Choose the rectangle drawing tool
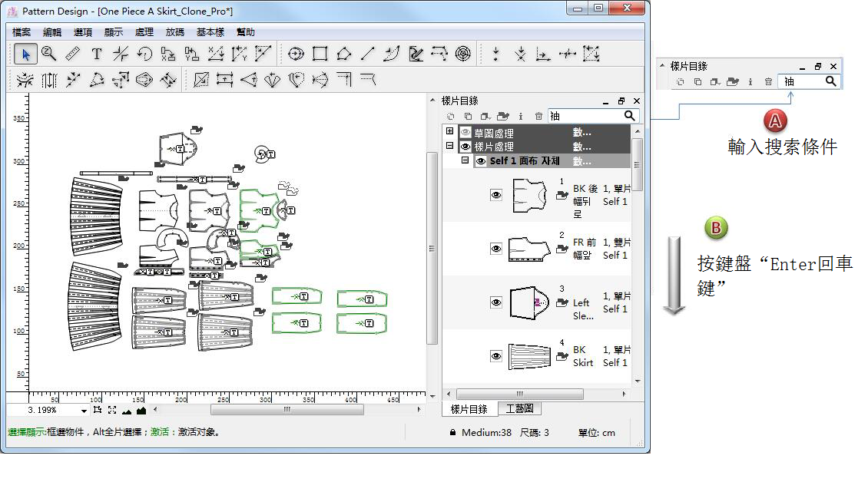The width and height of the screenshot is (868, 482). pos(320,54)
